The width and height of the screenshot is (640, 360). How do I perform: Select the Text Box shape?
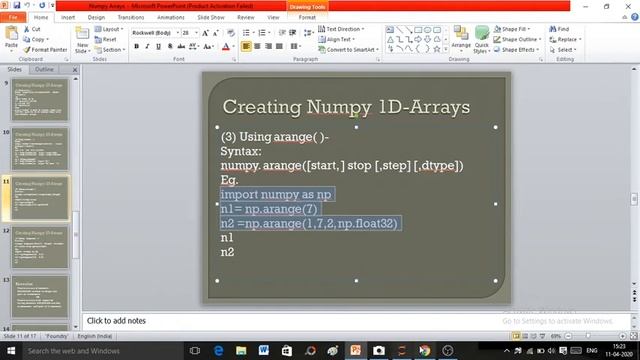[x=390, y=30]
